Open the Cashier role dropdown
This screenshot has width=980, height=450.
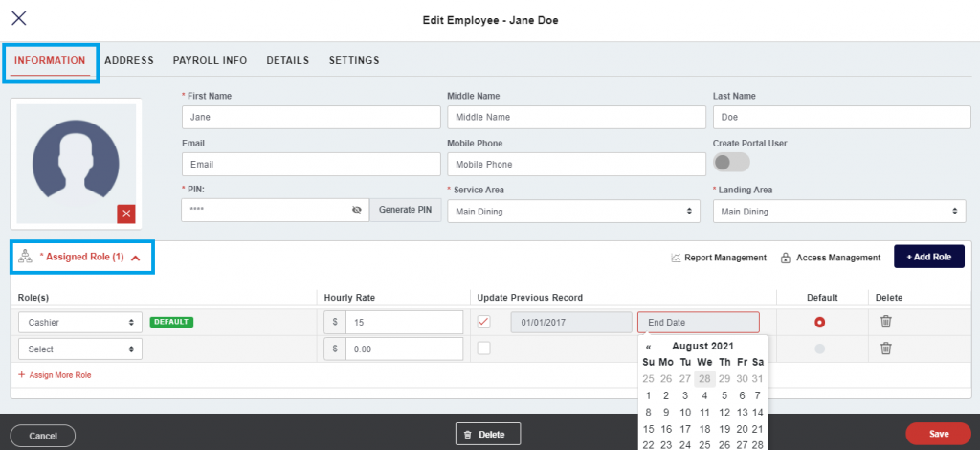pyautogui.click(x=80, y=322)
